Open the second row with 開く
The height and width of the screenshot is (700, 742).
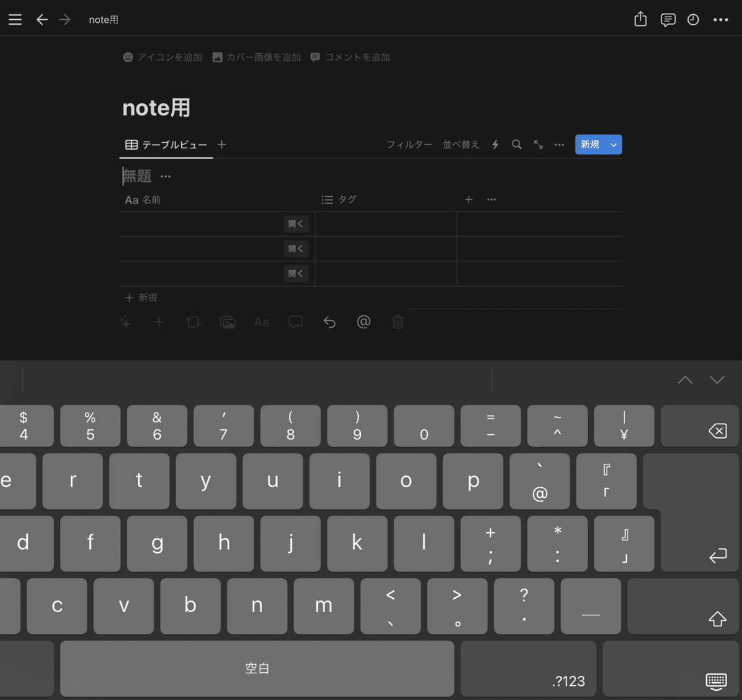coord(296,249)
